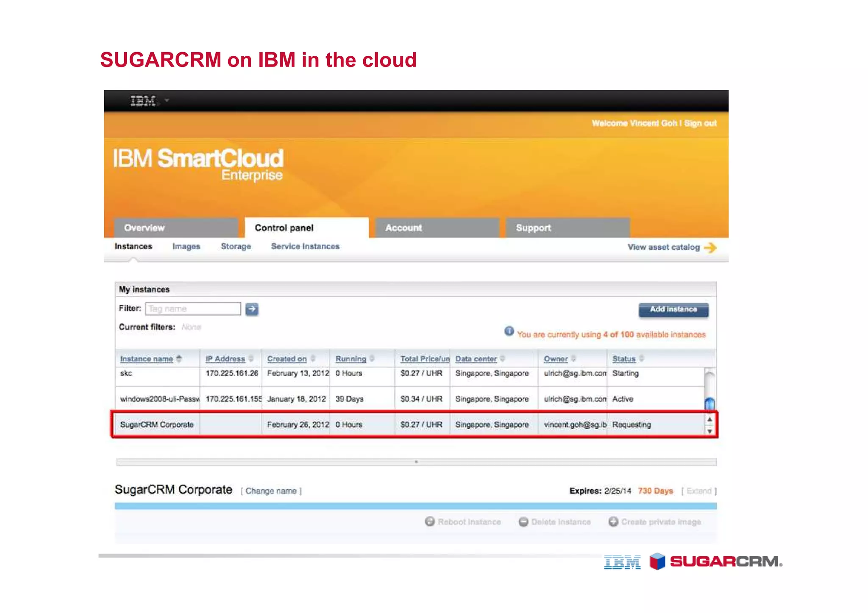The height and width of the screenshot is (613, 868).
Task: Open the Account tab
Action: [437, 228]
